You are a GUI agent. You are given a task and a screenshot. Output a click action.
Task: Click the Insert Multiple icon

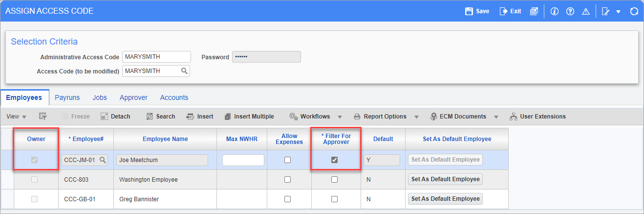[227, 116]
